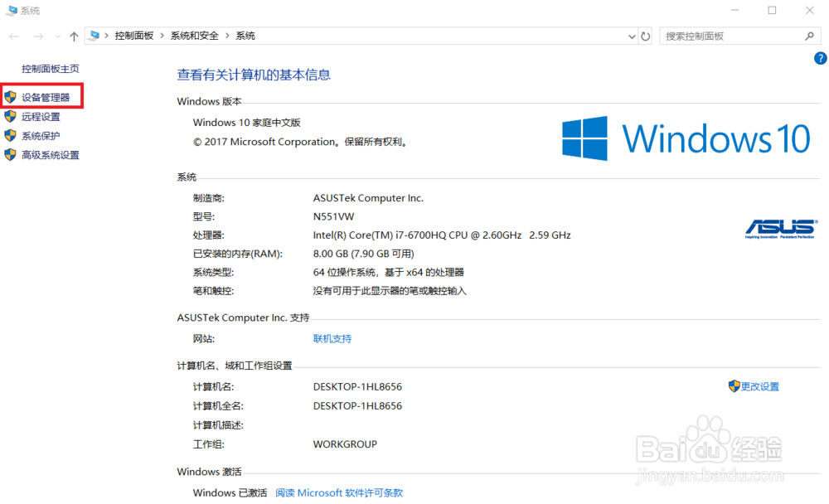Click the computer icon in address bar
Viewport: 829px width, 504px height.
[x=95, y=36]
